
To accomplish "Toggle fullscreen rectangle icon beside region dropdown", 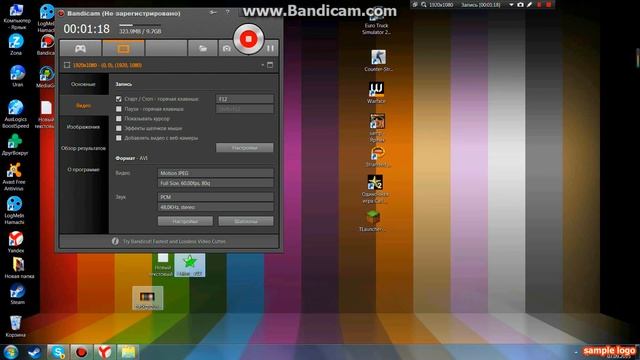I will point(270,65).
